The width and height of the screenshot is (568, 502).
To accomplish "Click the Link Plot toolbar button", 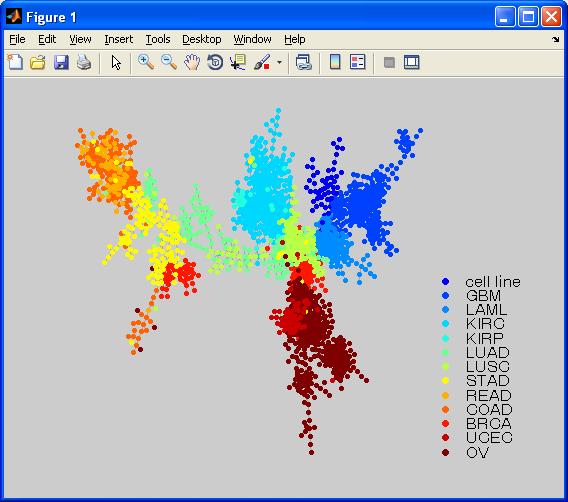I will [x=304, y=62].
